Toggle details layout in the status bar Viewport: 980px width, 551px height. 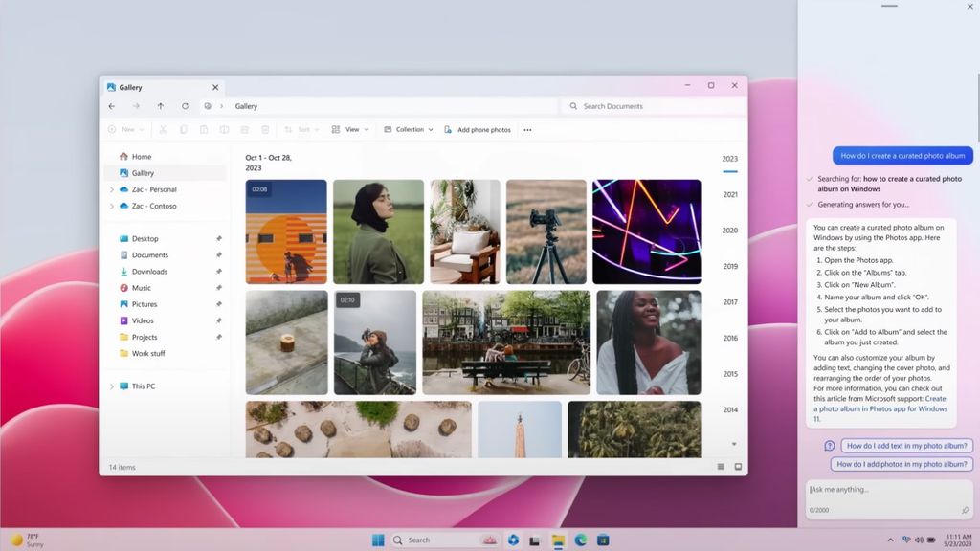[721, 467]
